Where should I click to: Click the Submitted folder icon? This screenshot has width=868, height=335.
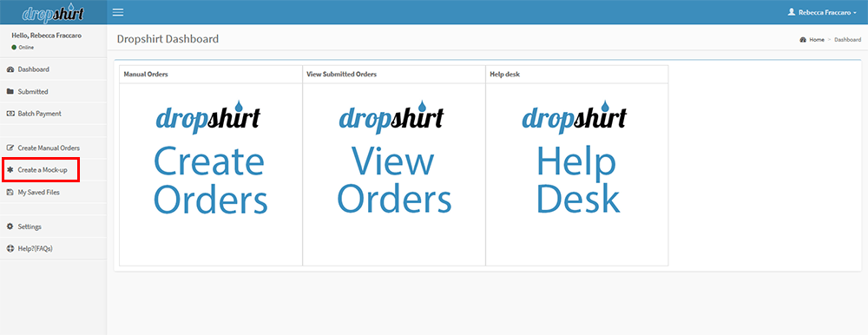[10, 91]
